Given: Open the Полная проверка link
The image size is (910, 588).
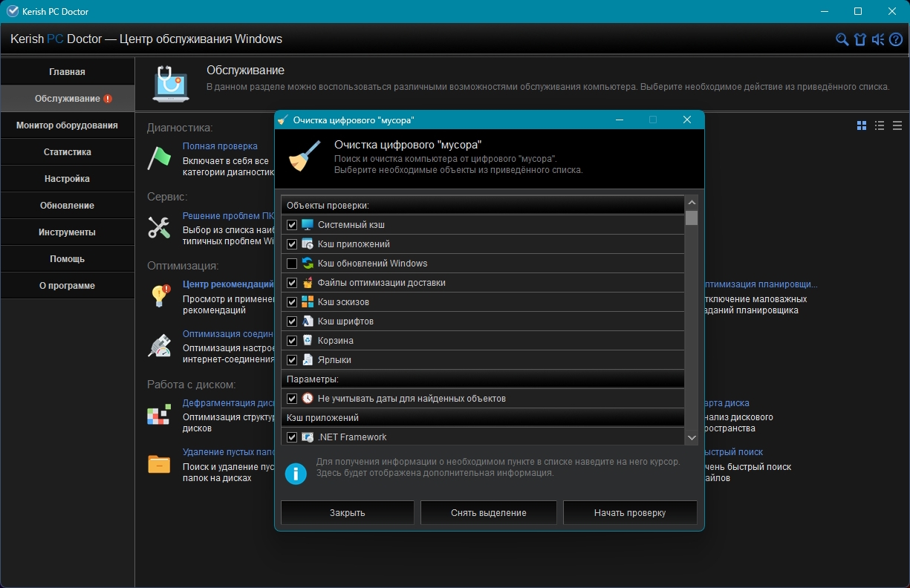Looking at the screenshot, I should pyautogui.click(x=220, y=146).
